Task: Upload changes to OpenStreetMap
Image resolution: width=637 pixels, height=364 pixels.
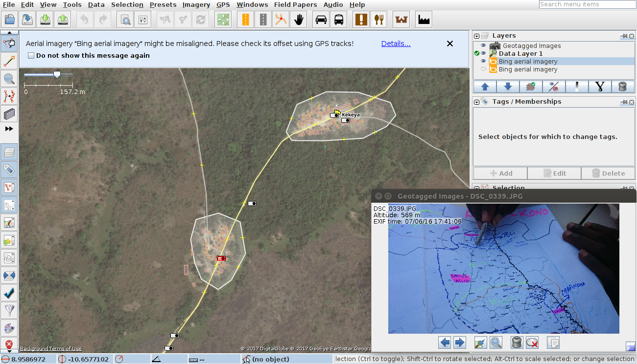Action: [63, 19]
